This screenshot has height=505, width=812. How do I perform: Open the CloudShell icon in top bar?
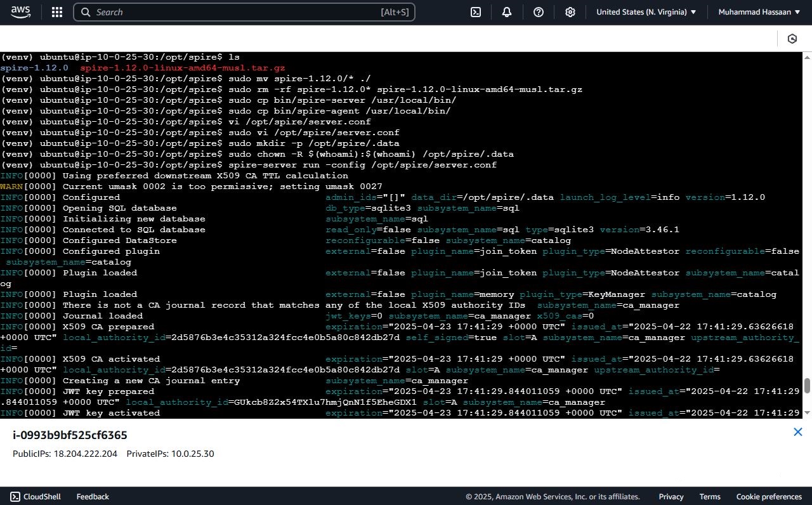(476, 12)
